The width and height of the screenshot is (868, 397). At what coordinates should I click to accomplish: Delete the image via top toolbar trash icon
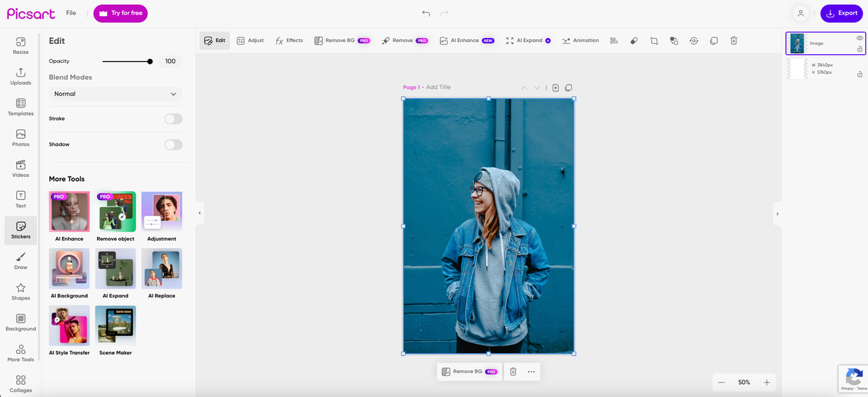click(734, 41)
